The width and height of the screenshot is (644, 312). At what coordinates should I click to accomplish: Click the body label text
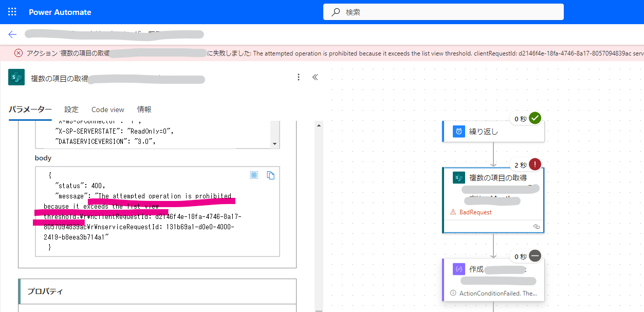tap(43, 158)
